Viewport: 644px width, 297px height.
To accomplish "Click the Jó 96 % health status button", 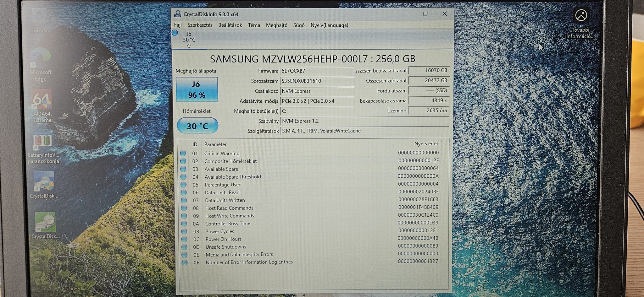I will (197, 89).
